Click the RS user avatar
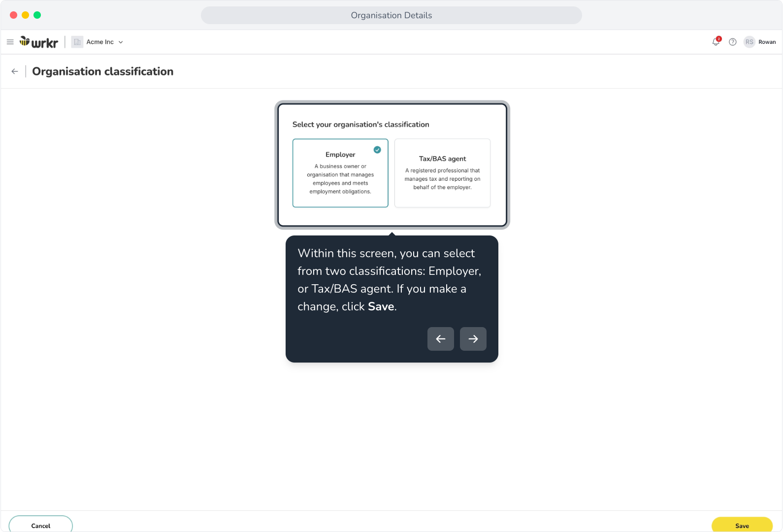This screenshot has height=532, width=783. [750, 42]
